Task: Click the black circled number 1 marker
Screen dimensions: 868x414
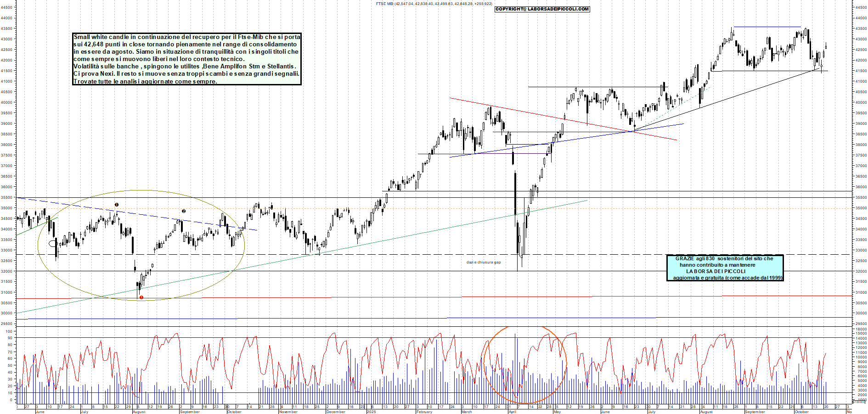Action: click(117, 205)
